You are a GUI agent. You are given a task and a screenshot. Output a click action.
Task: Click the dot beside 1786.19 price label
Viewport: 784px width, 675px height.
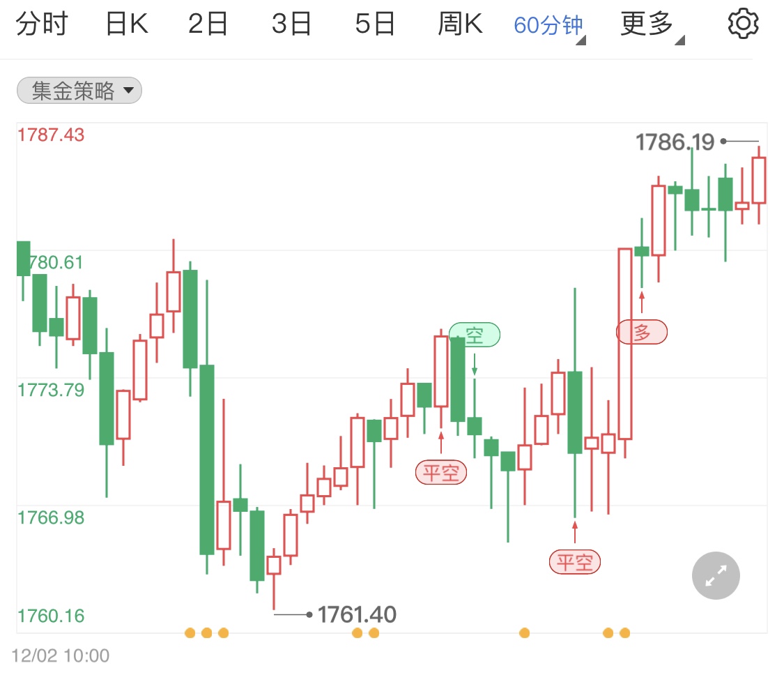pyautogui.click(x=723, y=142)
